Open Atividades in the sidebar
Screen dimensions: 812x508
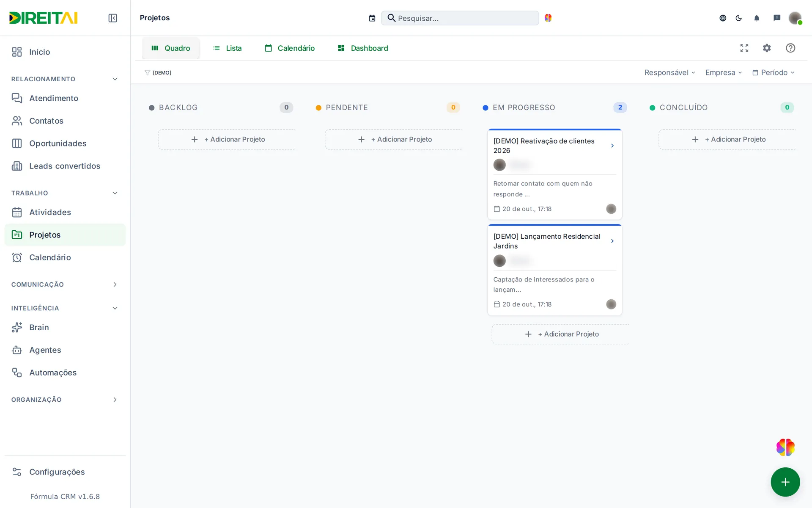tap(65, 212)
